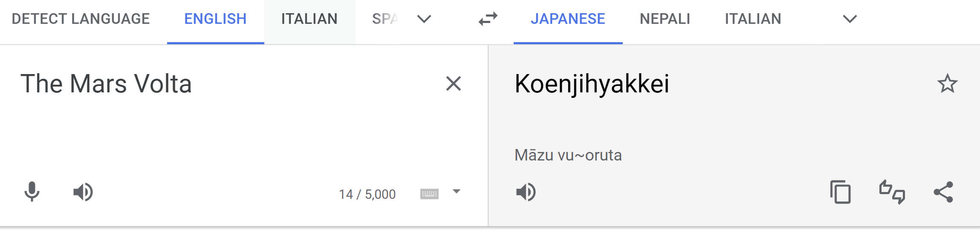Viewport: 980px width, 235px height.
Task: Select the English source tab
Action: (215, 19)
